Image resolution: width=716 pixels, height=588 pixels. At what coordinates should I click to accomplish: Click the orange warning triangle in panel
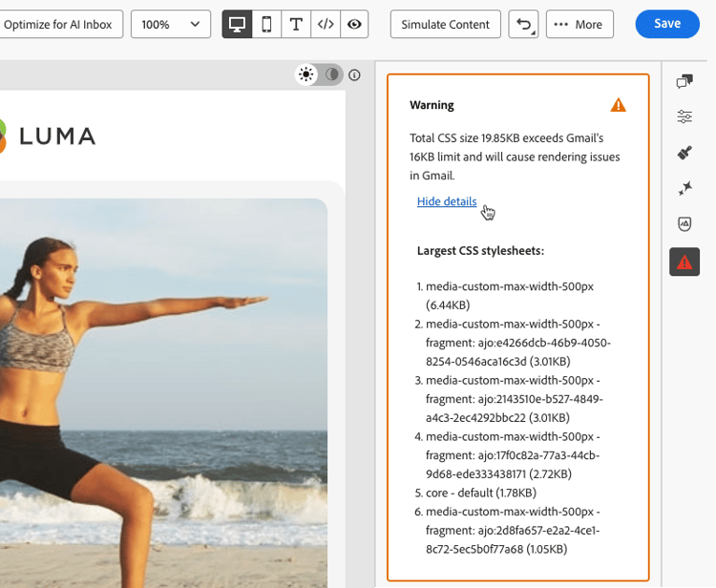pyautogui.click(x=619, y=105)
